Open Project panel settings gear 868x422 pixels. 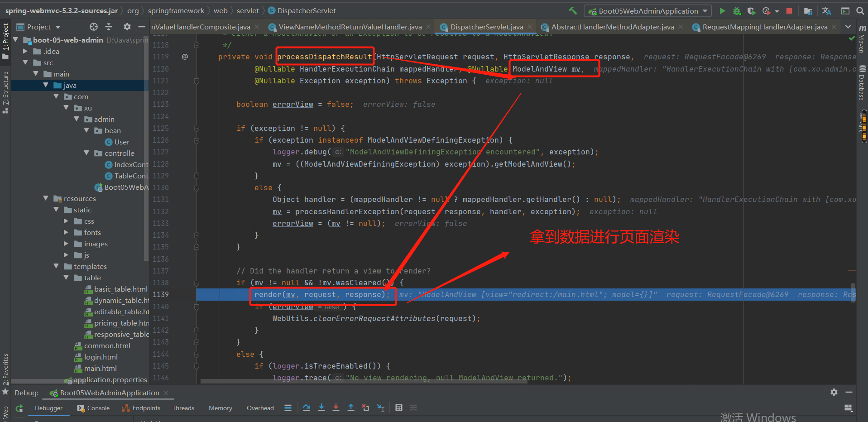tap(127, 27)
